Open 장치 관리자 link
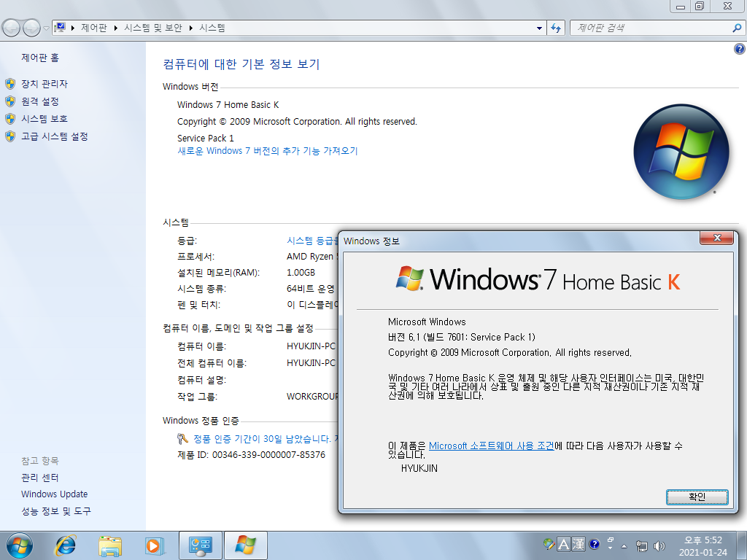 [x=44, y=84]
